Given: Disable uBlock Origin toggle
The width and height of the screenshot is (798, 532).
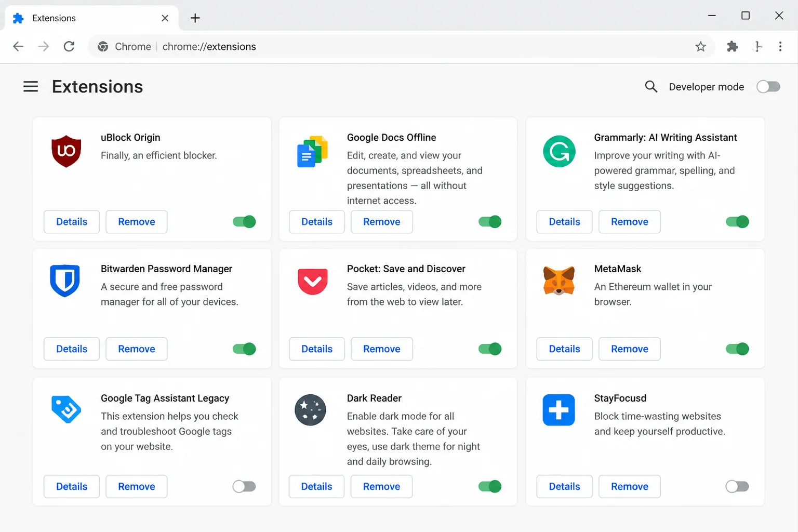Looking at the screenshot, I should coord(244,222).
